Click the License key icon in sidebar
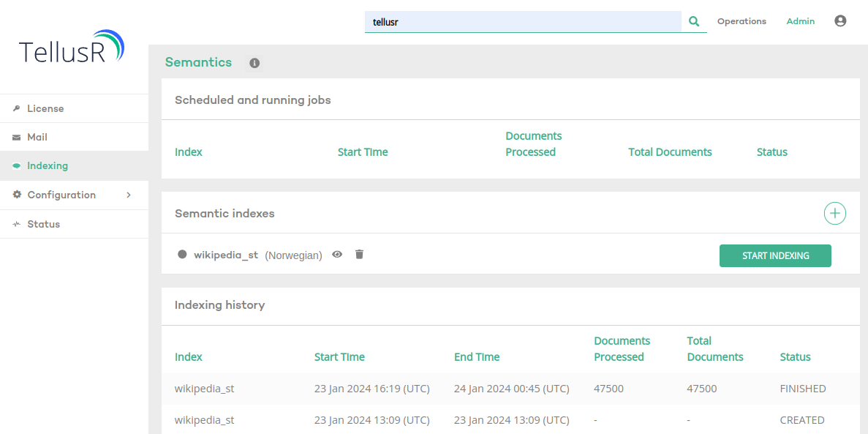 click(17, 108)
